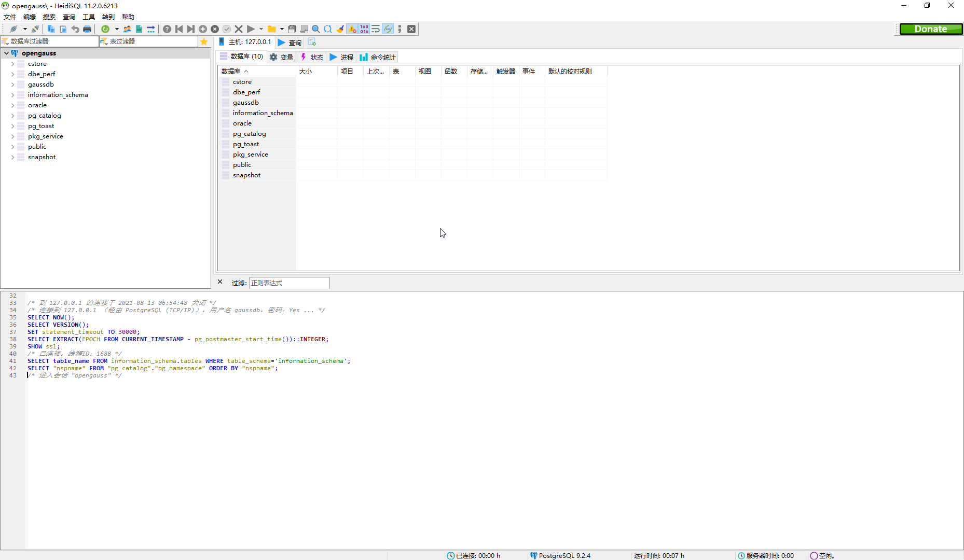Viewport: 964px width, 560px height.
Task: Switch to the 变量 tab
Action: (x=281, y=57)
